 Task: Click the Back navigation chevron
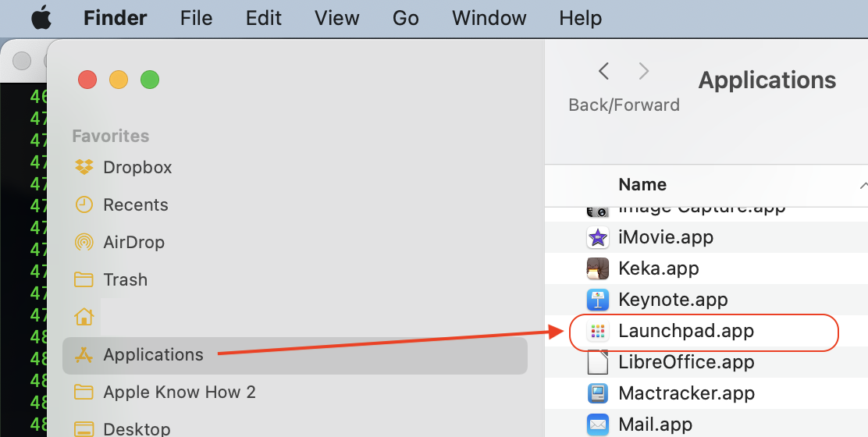tap(603, 72)
